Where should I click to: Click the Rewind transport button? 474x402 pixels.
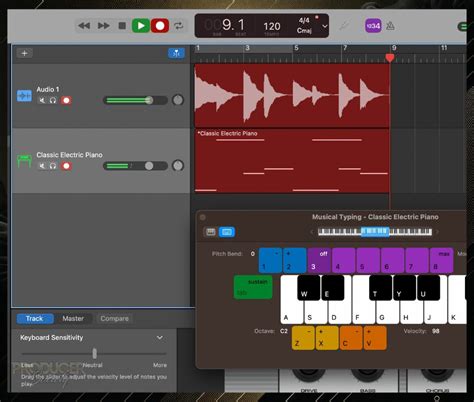click(x=84, y=26)
